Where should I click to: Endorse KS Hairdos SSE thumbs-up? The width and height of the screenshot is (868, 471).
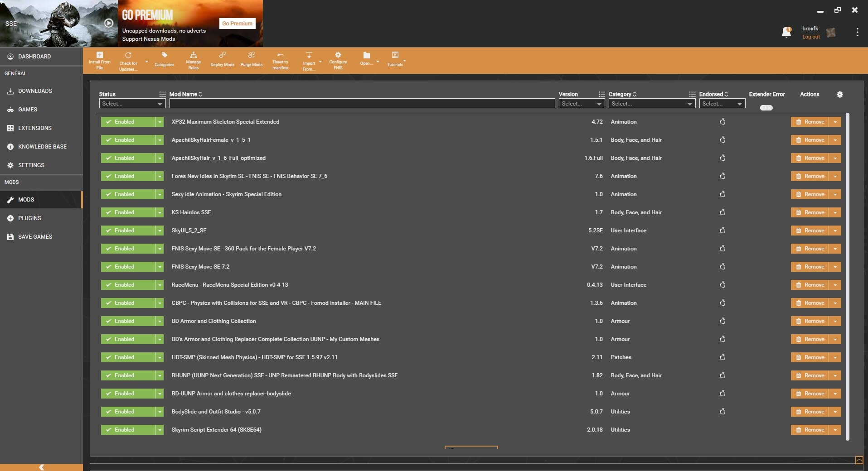(723, 212)
